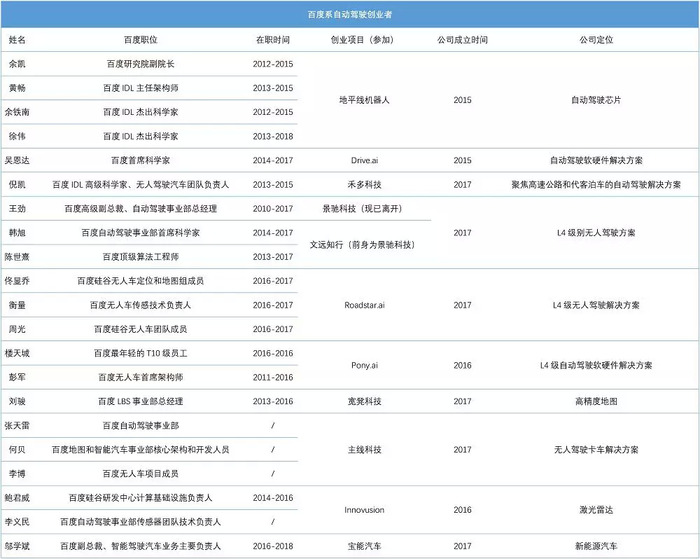Click positioning cell '高精度地图'
This screenshot has width=700, height=559.
click(596, 401)
